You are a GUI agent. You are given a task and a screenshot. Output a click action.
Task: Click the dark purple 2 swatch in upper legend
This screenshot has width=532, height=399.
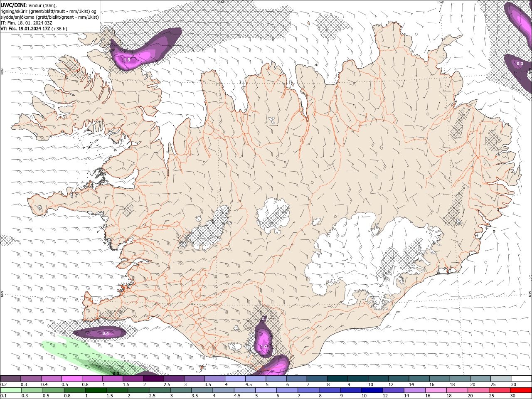point(153,379)
